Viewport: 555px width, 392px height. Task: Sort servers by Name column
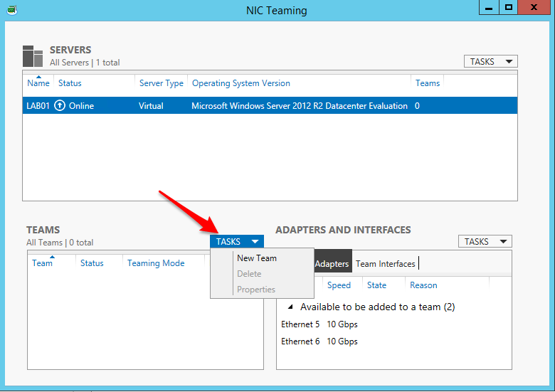38,83
